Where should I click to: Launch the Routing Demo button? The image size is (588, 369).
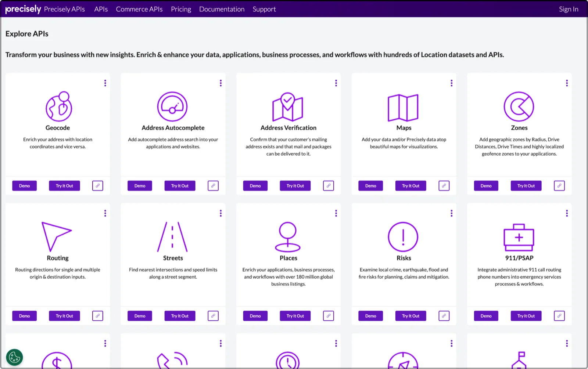click(x=24, y=316)
